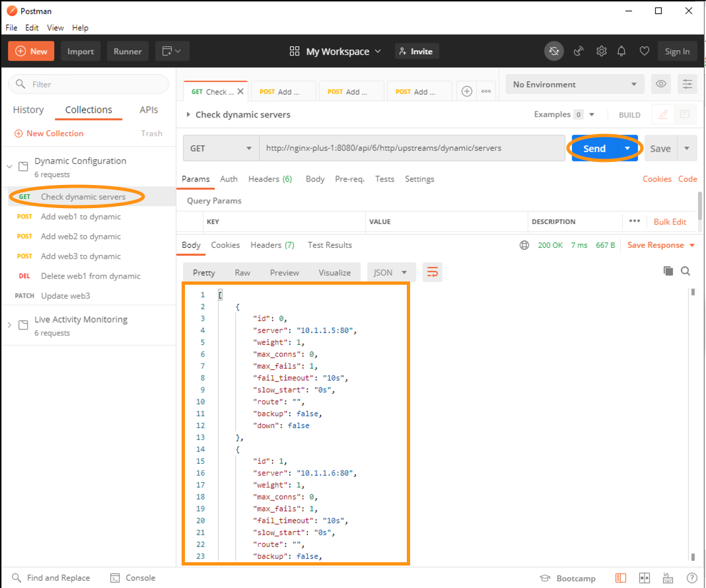This screenshot has width=706, height=588.
Task: Open the Save Response dropdown
Action: coord(661,245)
